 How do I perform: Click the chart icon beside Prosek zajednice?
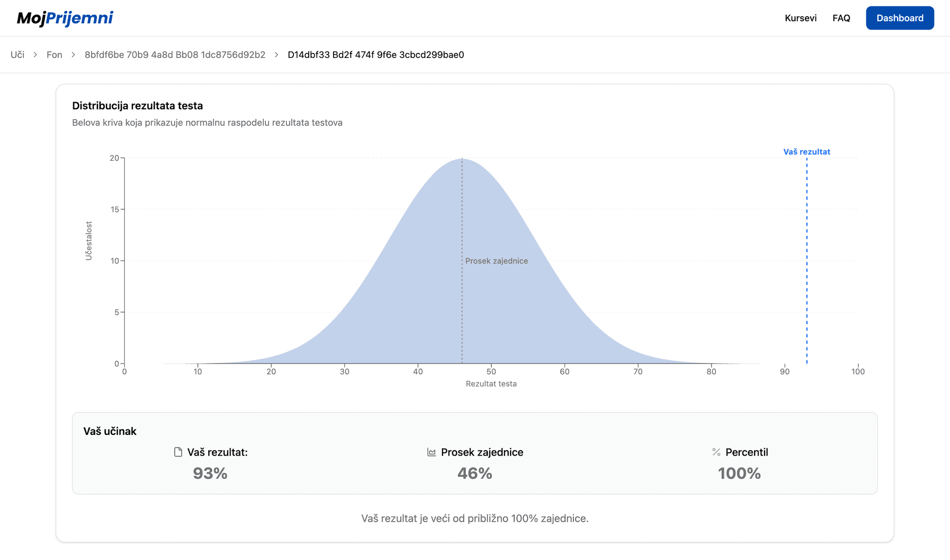pos(431,452)
